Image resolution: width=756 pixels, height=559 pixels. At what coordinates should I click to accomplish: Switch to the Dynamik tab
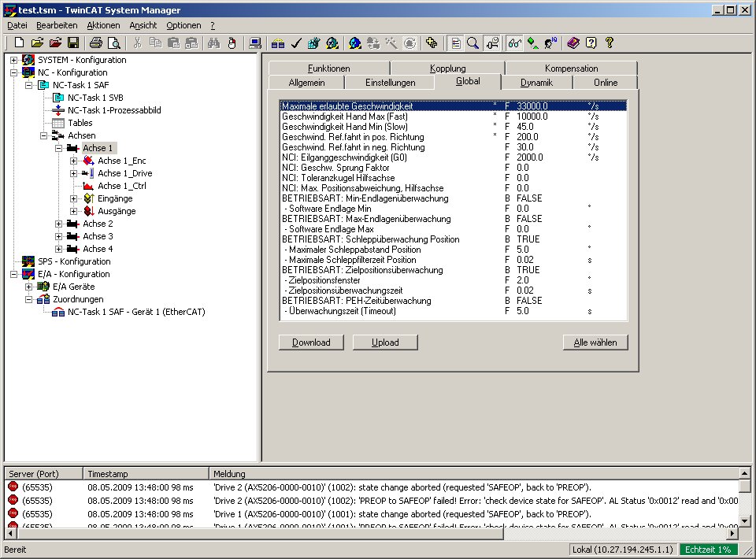(x=536, y=83)
